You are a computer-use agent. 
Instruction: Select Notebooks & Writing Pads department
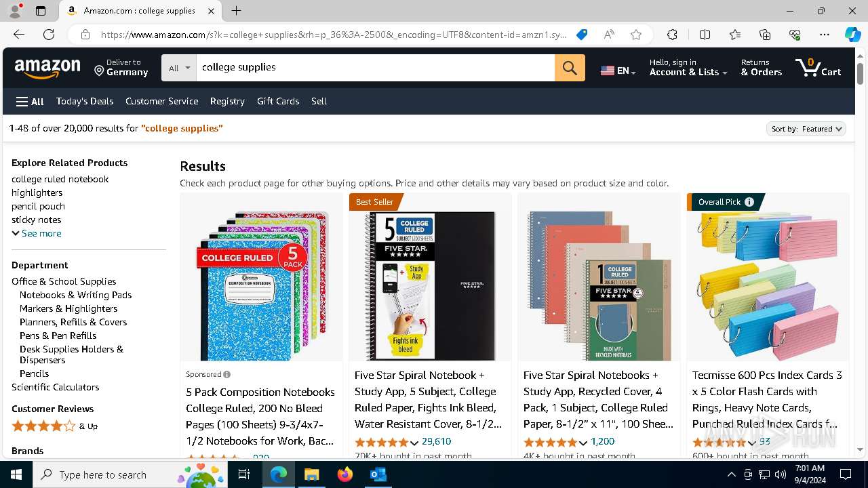[x=76, y=295]
